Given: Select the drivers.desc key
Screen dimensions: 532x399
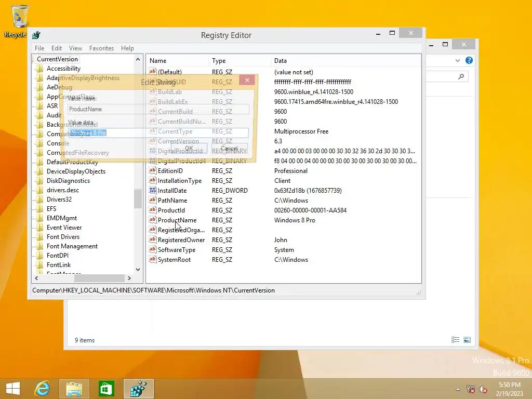Looking at the screenshot, I should coord(63,190).
